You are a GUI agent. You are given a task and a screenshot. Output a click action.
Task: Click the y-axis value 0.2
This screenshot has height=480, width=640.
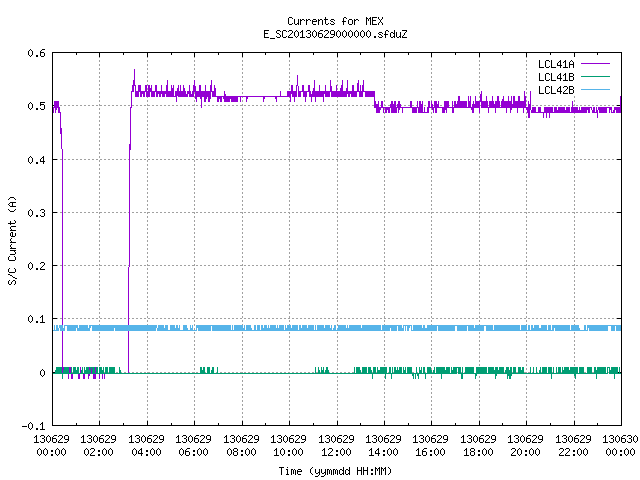(36, 266)
